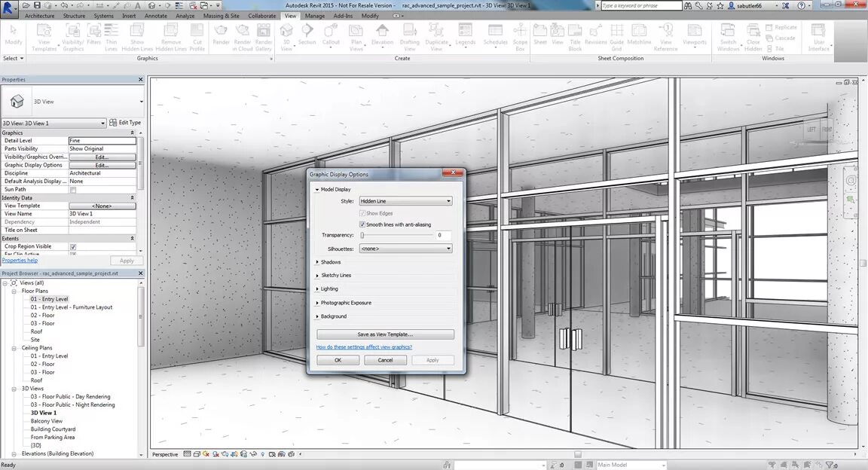Toggle Thin Lines in the ribbon
Image resolution: width=868 pixels, height=470 pixels.
pyautogui.click(x=112, y=37)
